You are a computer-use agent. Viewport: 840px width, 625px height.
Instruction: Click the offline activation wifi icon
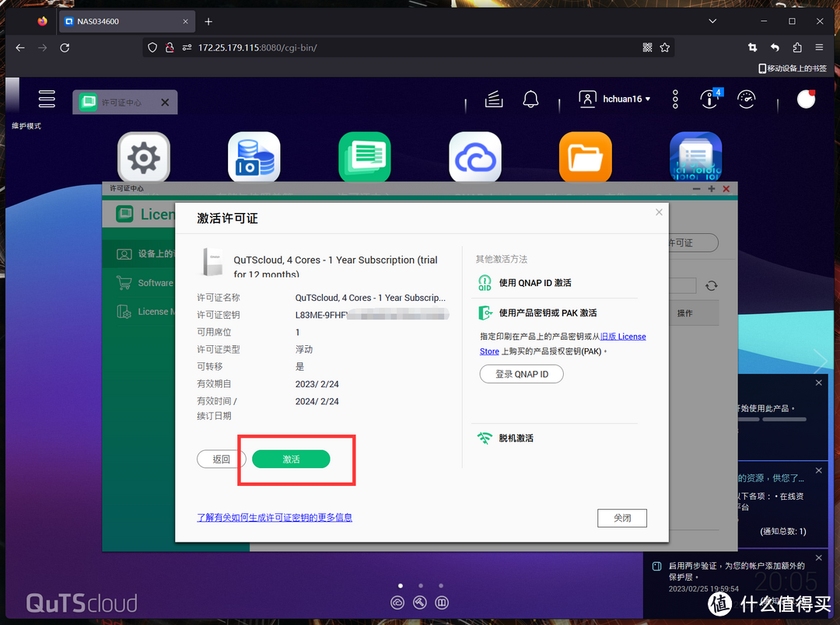485,438
